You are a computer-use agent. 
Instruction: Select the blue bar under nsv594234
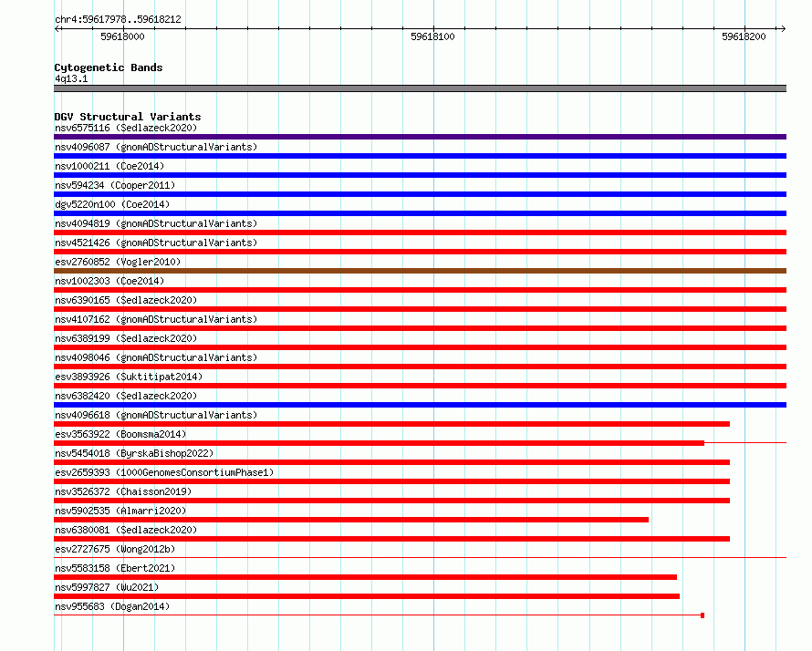point(420,194)
